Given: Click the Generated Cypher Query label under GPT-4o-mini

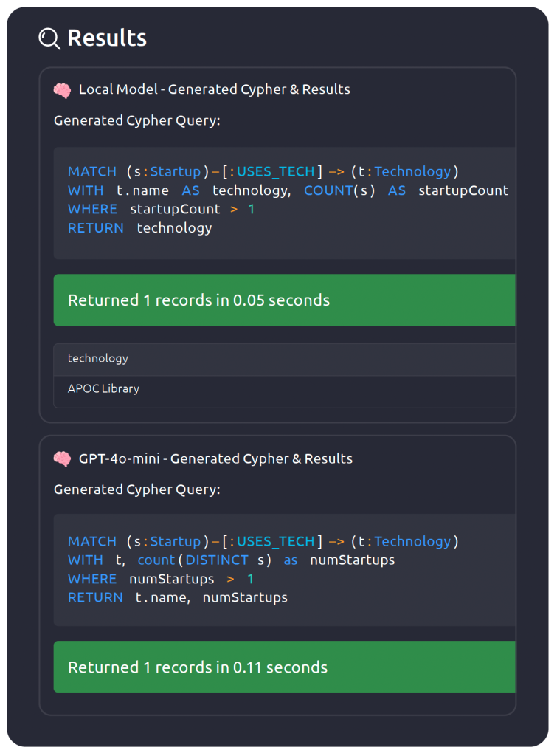Looking at the screenshot, I should click(136, 489).
